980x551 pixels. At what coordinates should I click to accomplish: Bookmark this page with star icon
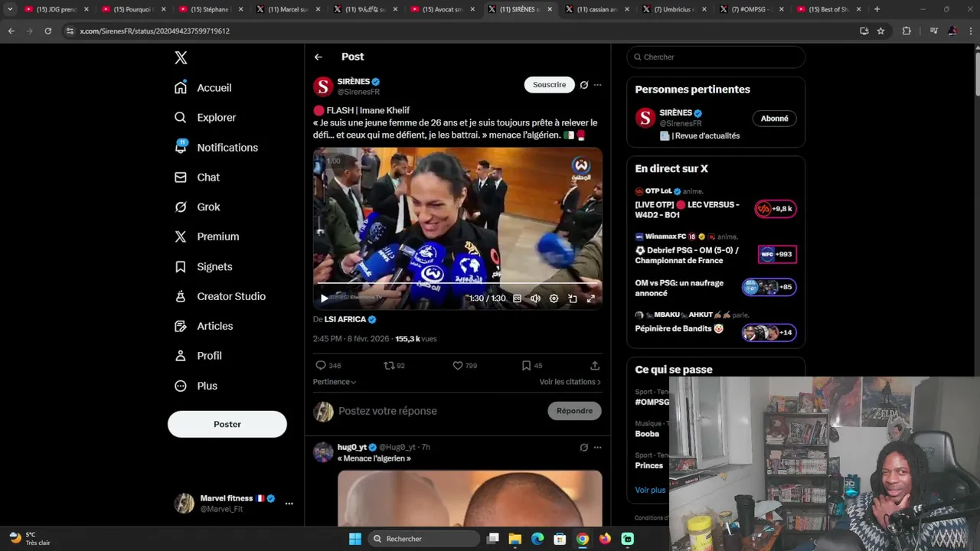point(880,31)
